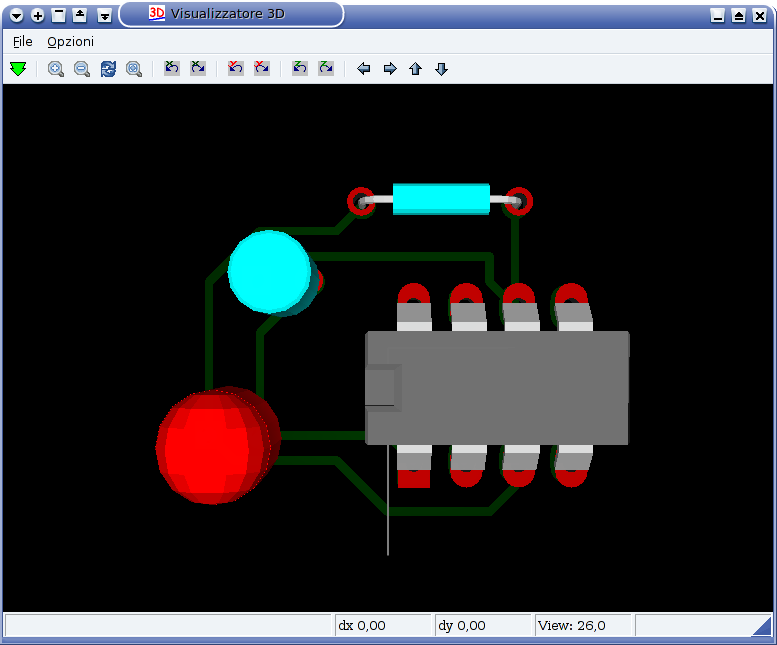Click the 3D icon in title bar
The height and width of the screenshot is (645, 777).
(157, 13)
